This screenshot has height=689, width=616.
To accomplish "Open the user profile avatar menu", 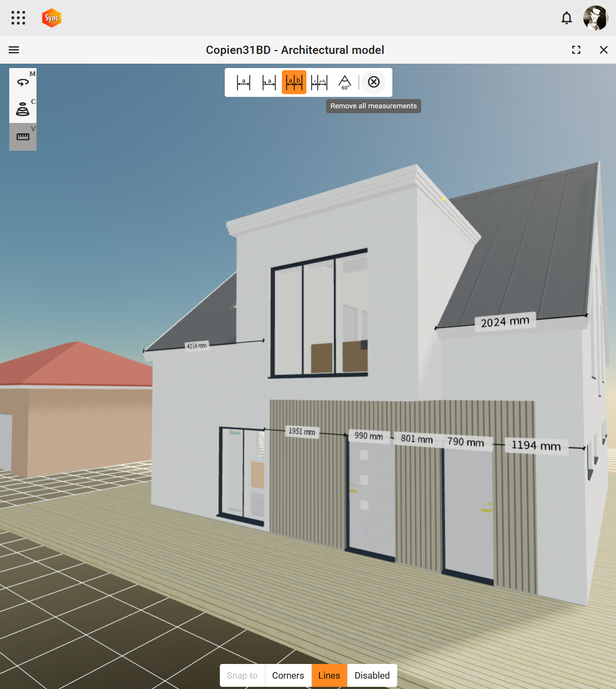I will coord(595,18).
